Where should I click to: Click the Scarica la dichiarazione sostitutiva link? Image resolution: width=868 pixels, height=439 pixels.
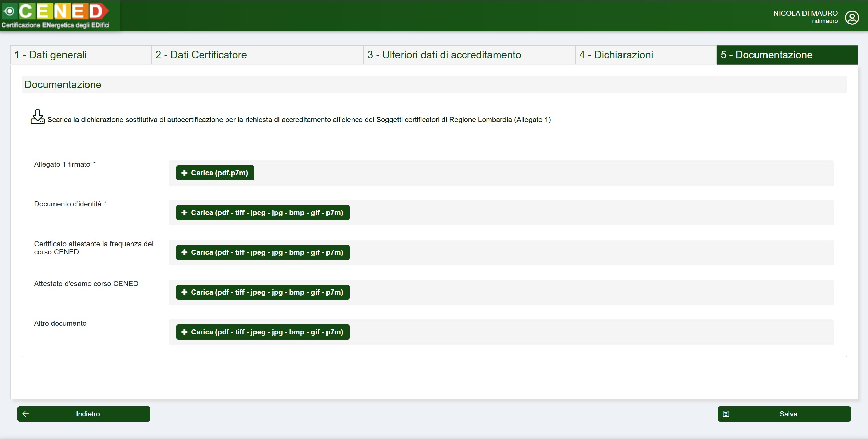point(299,120)
